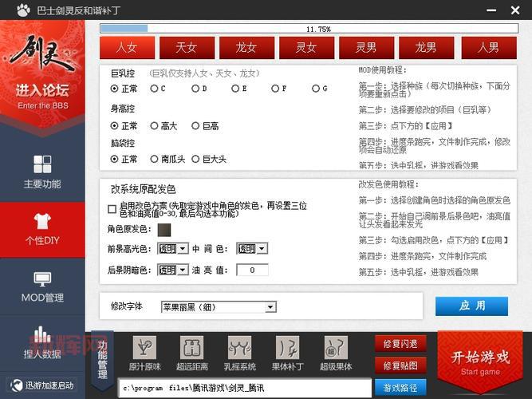Viewport: 532px width, 399px height.
Task: Switch to 天女 race tab
Action: click(x=187, y=47)
